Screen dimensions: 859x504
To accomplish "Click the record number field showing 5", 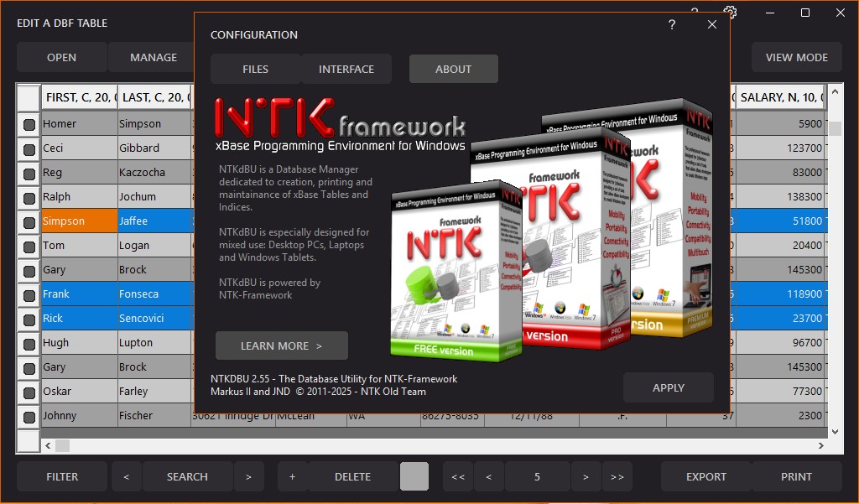I will tap(538, 476).
